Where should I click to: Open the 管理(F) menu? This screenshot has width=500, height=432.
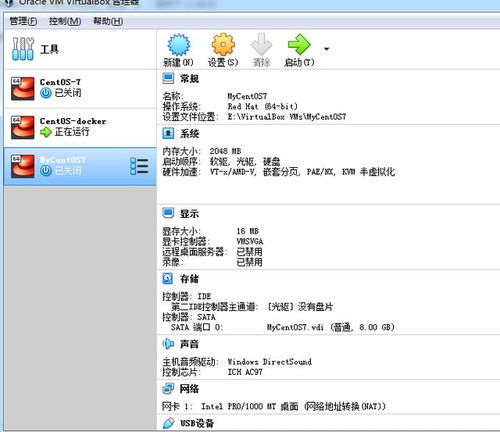[23, 21]
